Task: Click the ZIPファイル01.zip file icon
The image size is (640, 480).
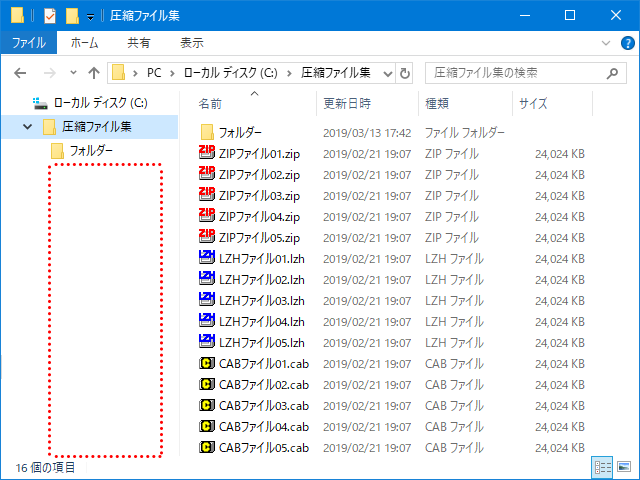Action: (x=207, y=153)
